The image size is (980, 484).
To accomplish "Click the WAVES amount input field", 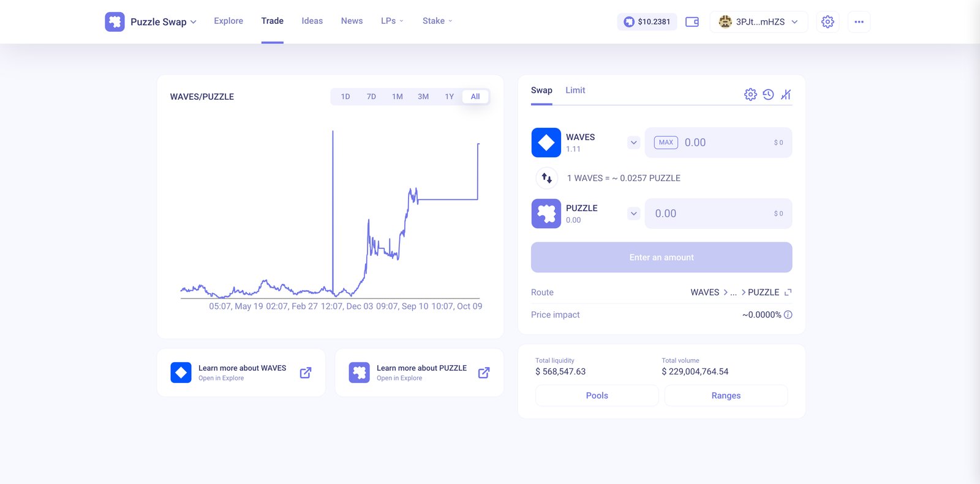I will 718,143.
